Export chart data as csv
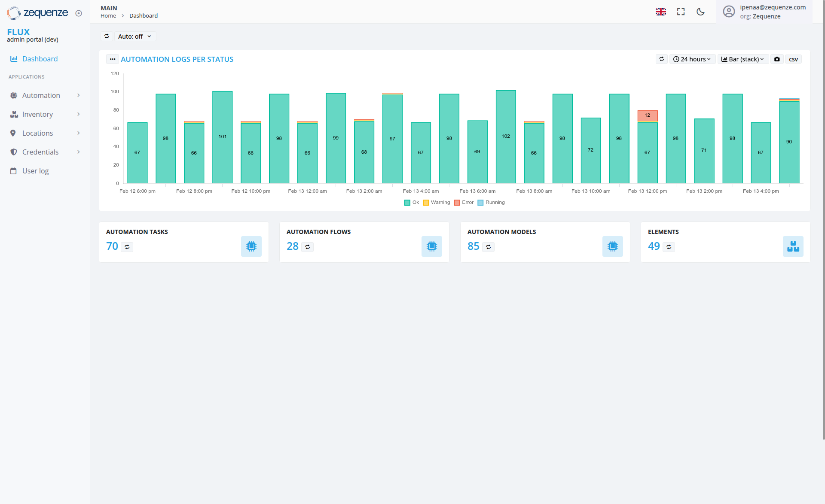 coord(793,59)
